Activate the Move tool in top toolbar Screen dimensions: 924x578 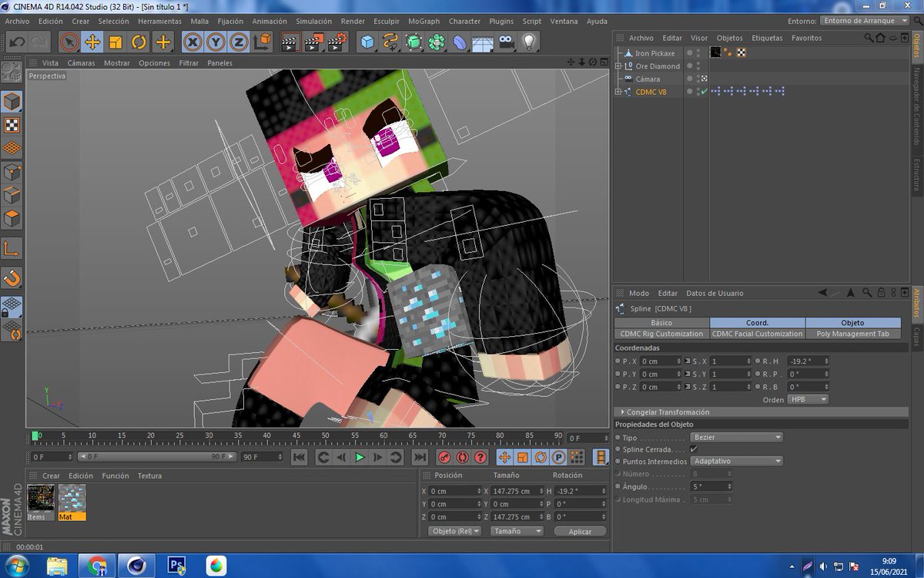point(92,42)
